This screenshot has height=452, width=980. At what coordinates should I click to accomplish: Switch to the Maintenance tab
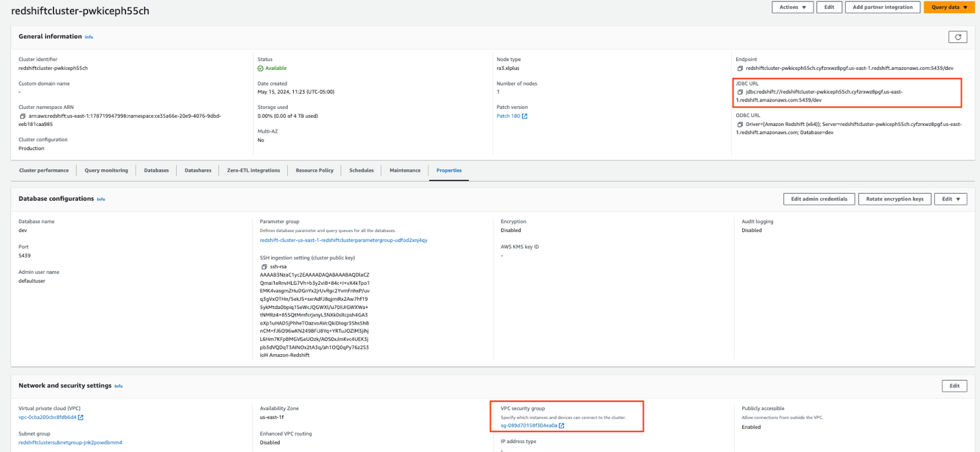click(x=405, y=171)
